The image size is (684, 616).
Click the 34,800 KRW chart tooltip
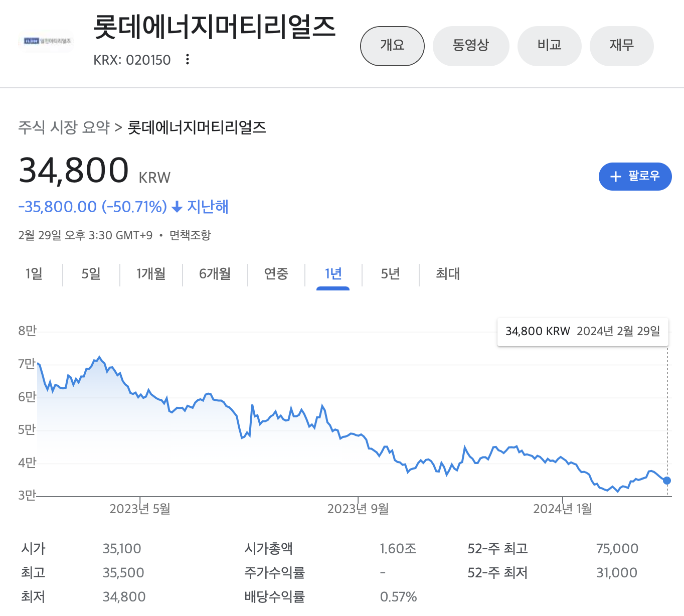pyautogui.click(x=583, y=332)
